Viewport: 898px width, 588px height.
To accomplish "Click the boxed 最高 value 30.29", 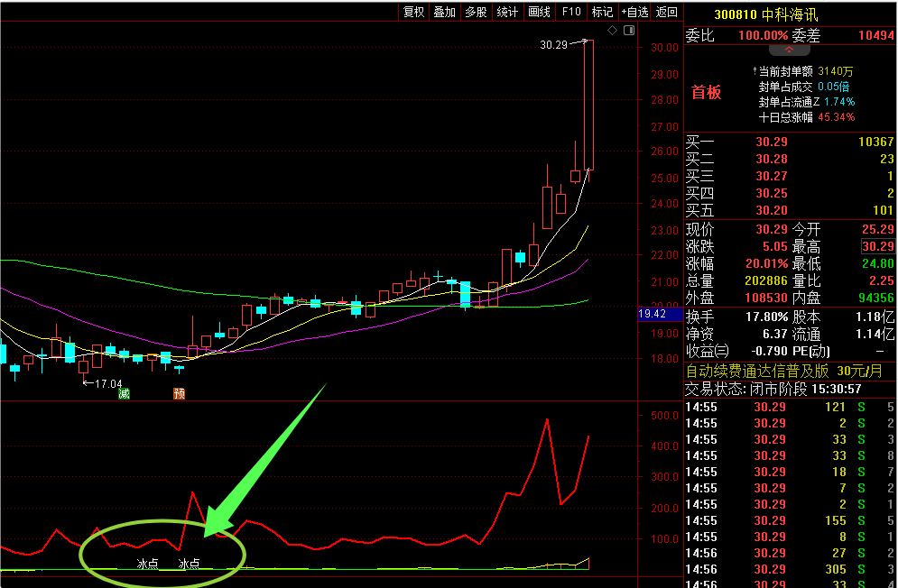I will pyautogui.click(x=878, y=247).
